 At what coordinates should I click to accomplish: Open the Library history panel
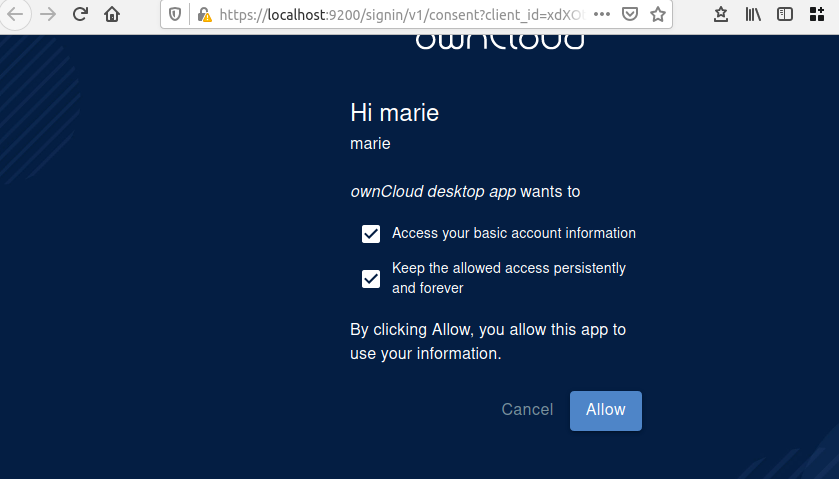(753, 14)
